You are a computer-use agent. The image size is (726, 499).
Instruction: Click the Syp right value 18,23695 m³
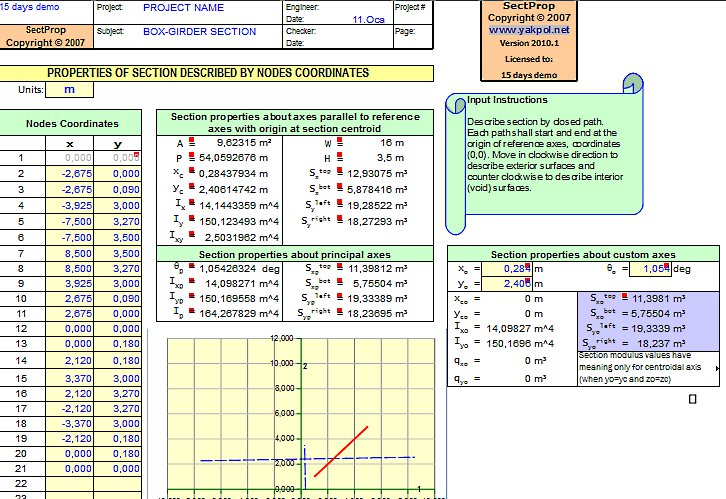(x=377, y=314)
